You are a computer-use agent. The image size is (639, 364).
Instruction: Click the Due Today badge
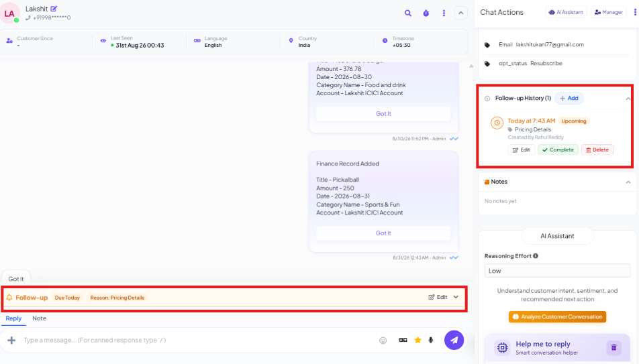(67, 298)
